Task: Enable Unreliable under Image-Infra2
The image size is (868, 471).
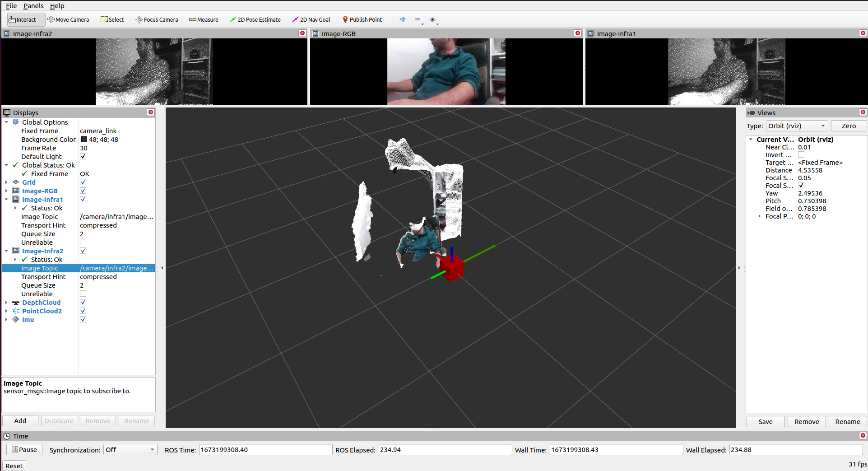Action: [x=83, y=294]
